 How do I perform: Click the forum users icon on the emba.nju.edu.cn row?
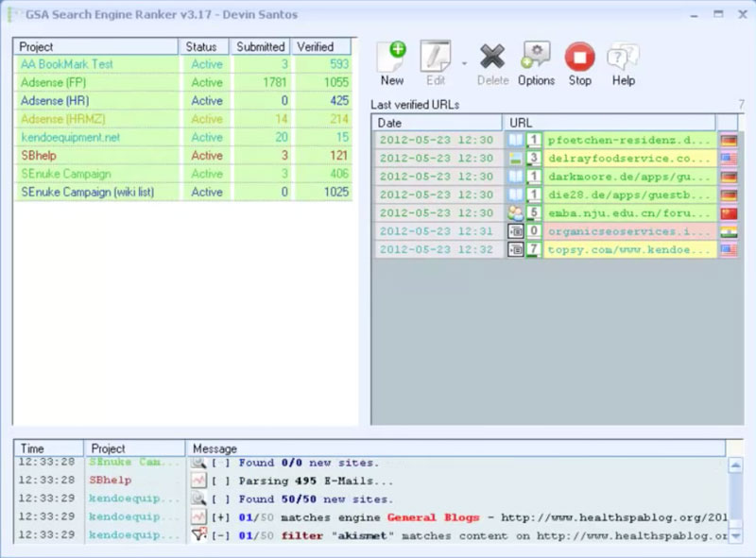[x=515, y=213]
